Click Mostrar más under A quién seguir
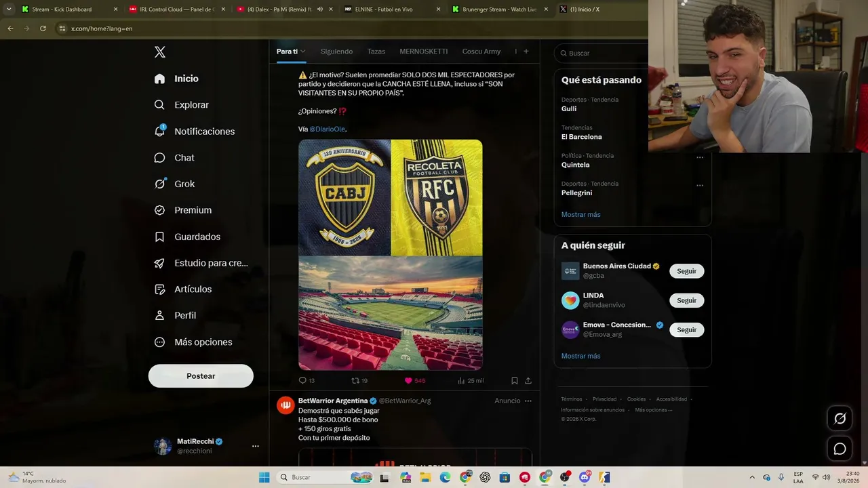 (581, 356)
